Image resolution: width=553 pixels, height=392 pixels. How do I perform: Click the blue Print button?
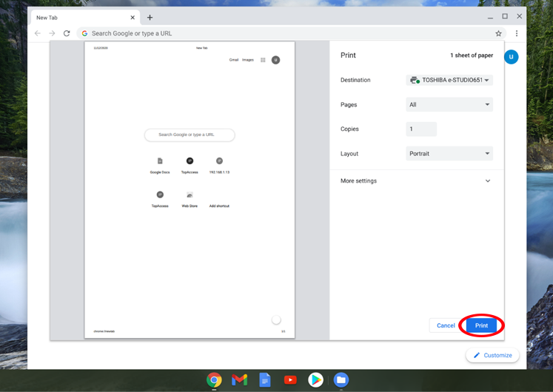[481, 325]
